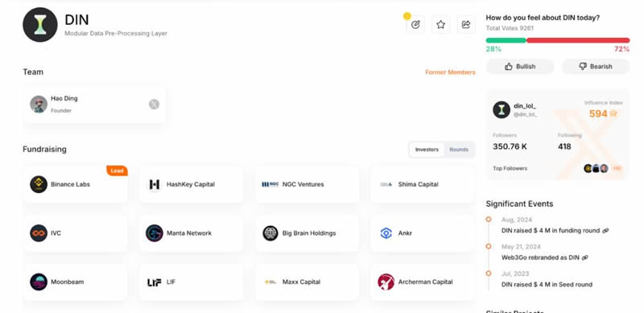The image size is (644, 313).
Task: Open the share icon for DIN
Action: click(x=466, y=25)
